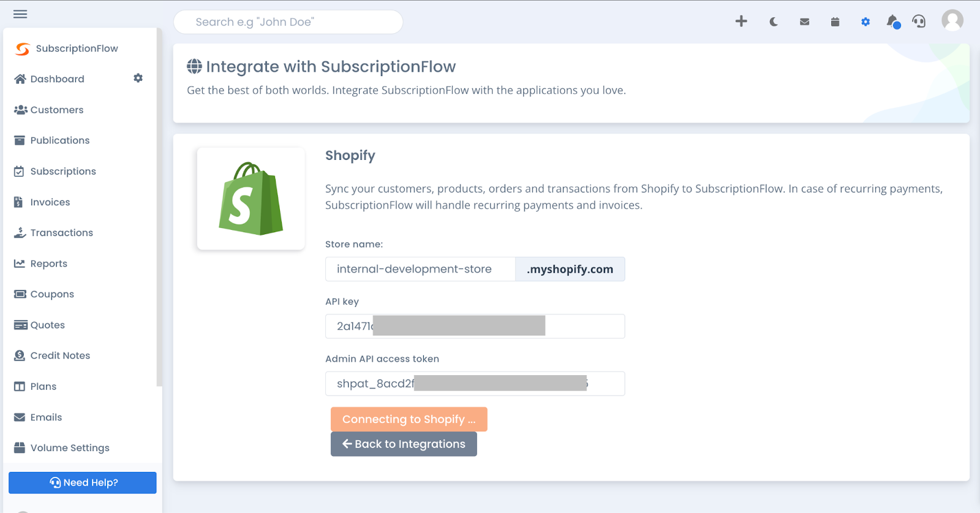Open Reports menu item

click(x=49, y=264)
